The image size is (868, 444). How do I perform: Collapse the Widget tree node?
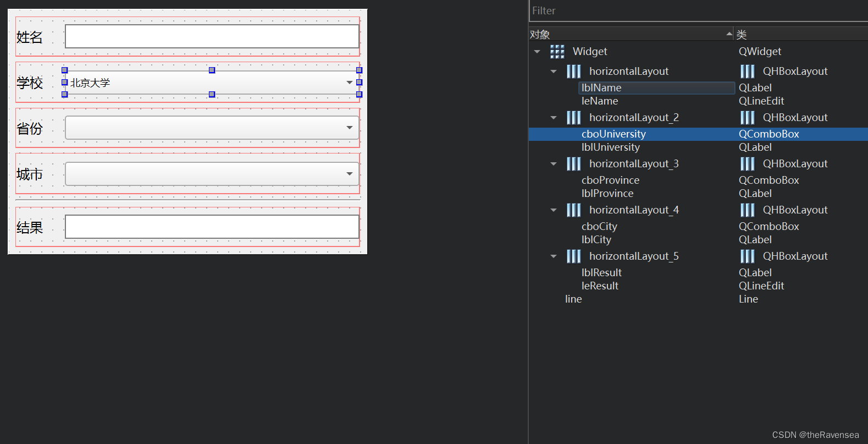(537, 52)
